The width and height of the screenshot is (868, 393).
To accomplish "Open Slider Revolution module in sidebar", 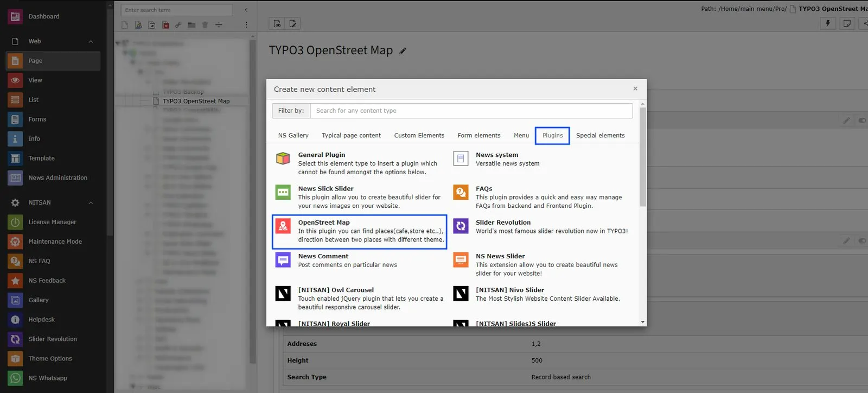I will tap(53, 339).
